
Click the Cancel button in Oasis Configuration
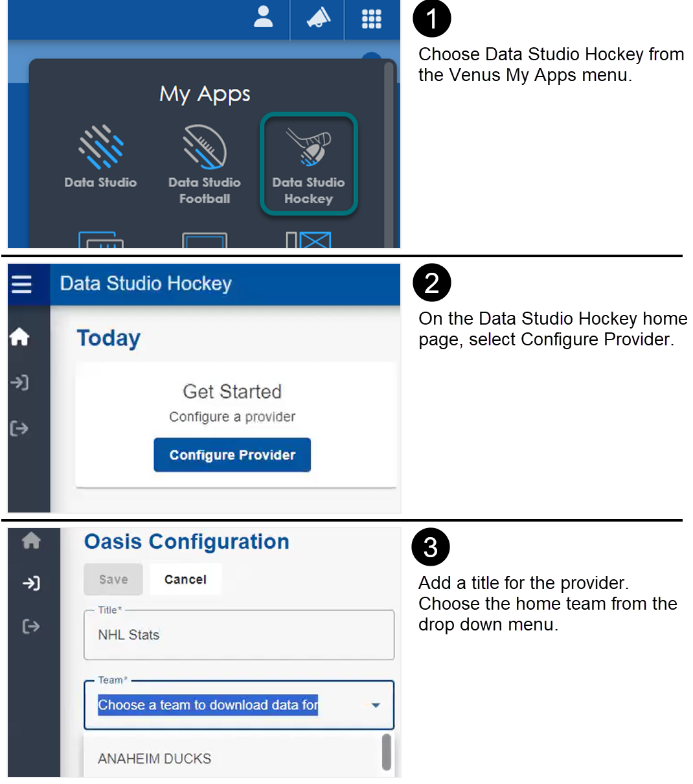pos(185,579)
